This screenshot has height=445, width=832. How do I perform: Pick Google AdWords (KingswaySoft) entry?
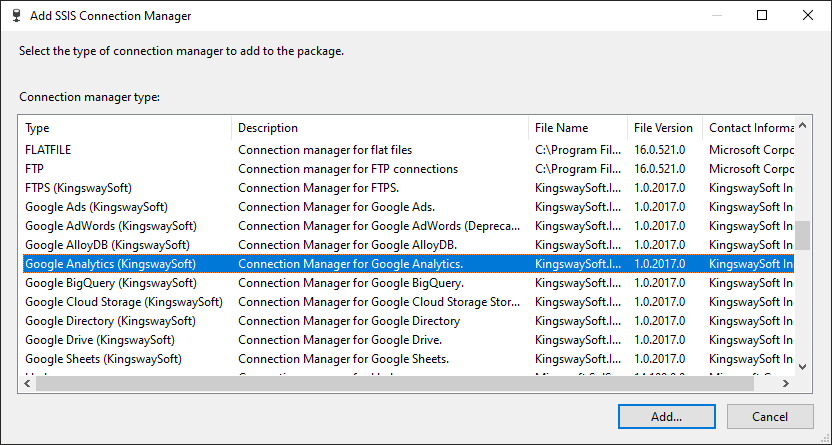point(409,226)
